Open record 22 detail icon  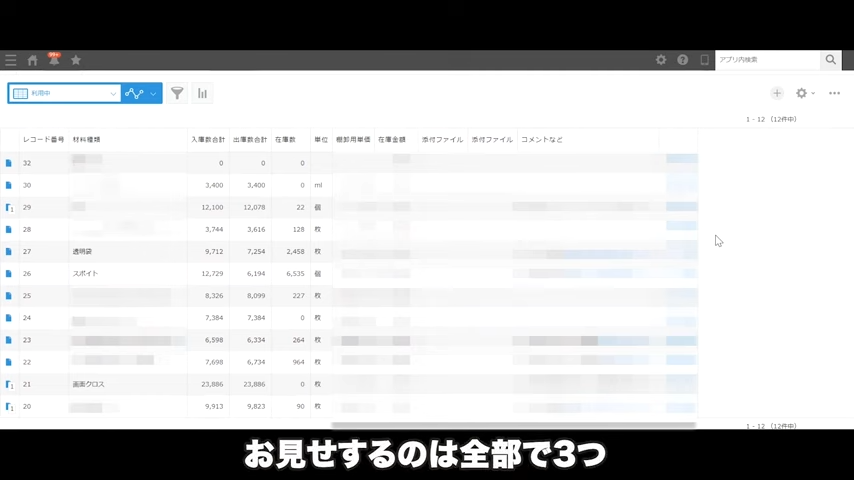point(9,362)
